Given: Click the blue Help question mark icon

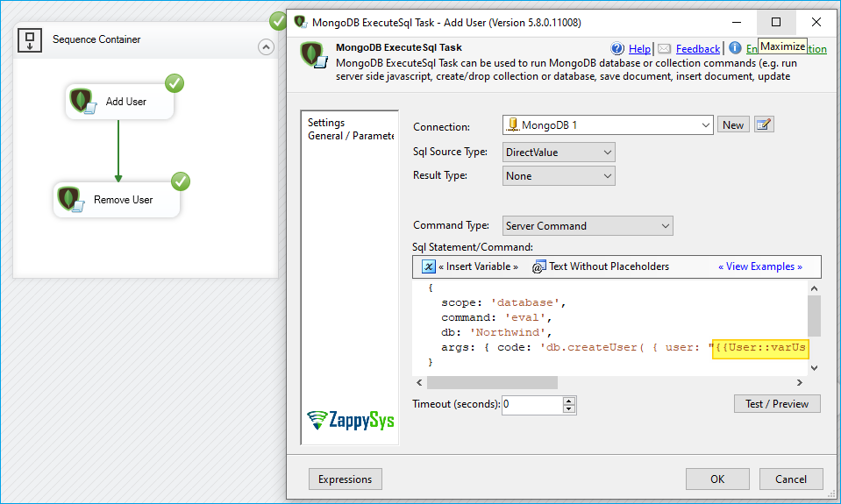Looking at the screenshot, I should coord(617,49).
